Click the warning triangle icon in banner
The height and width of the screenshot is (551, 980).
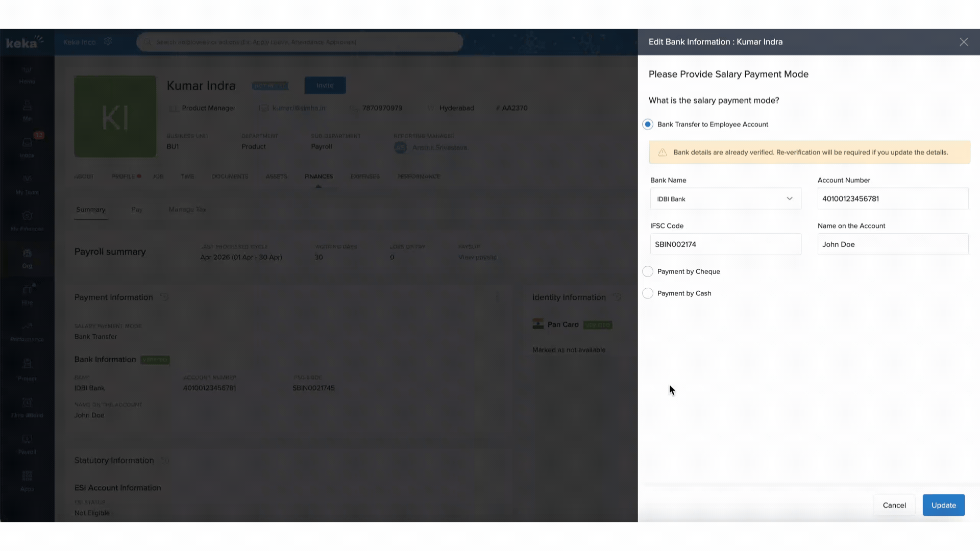point(663,153)
